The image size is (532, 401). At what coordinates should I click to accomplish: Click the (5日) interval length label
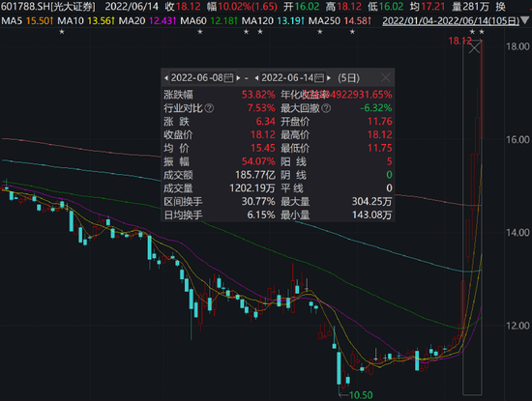[x=348, y=78]
